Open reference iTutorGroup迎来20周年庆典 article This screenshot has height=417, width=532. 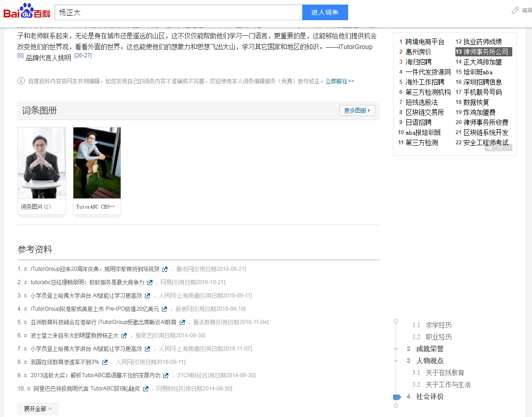pos(94,269)
